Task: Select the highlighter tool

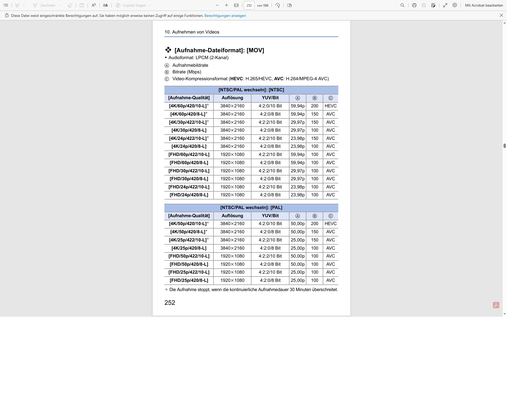Action: [x=17, y=5]
